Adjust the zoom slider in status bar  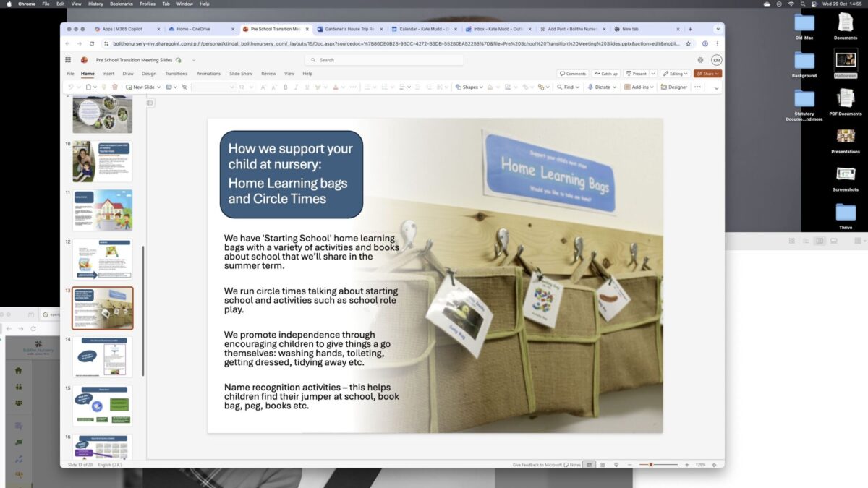(x=651, y=465)
